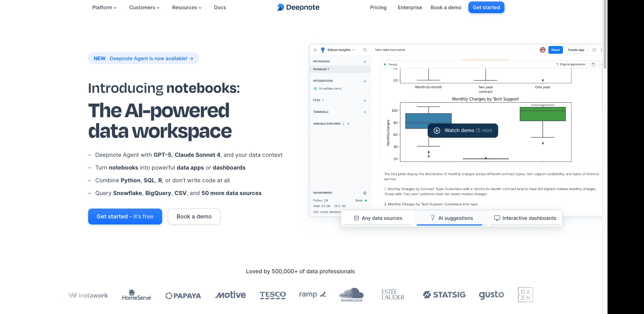This screenshot has width=644, height=314.
Task: Click the Deepnote logo icon in the header
Action: (280, 7)
